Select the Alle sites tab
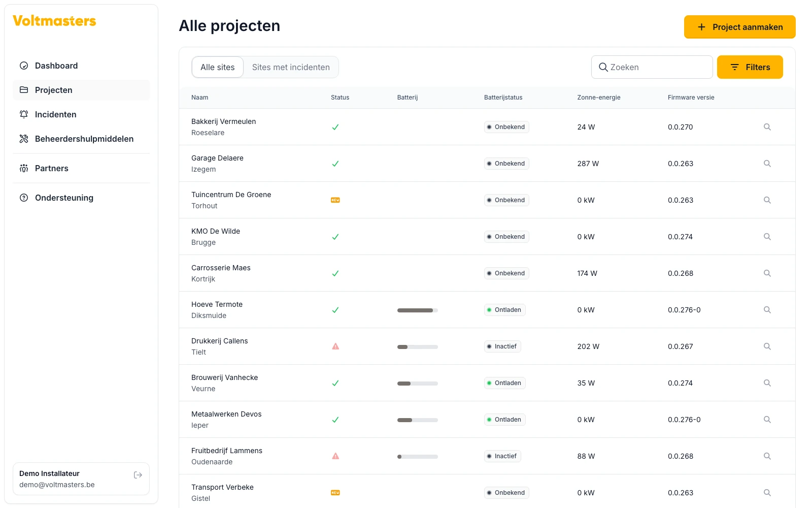The width and height of the screenshot is (812, 508). pos(218,67)
